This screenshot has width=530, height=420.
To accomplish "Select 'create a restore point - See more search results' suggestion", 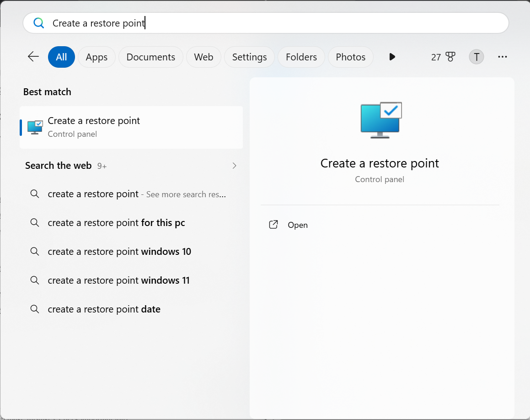I will tap(131, 194).
